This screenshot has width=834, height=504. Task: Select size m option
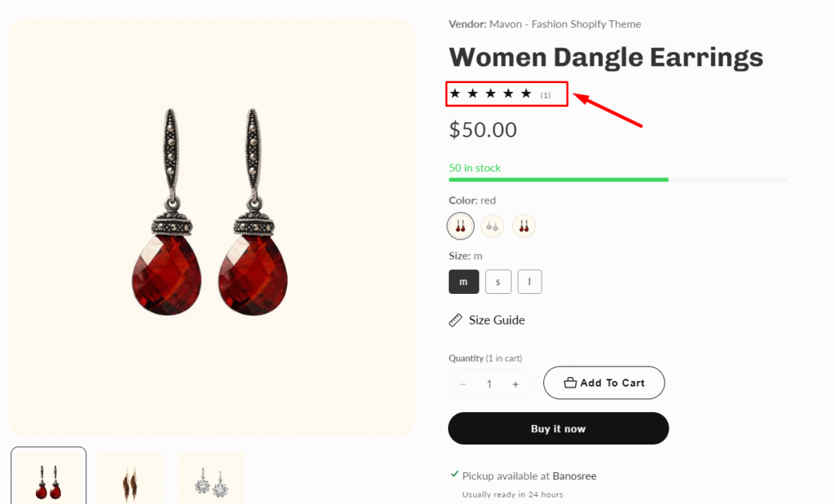point(463,282)
